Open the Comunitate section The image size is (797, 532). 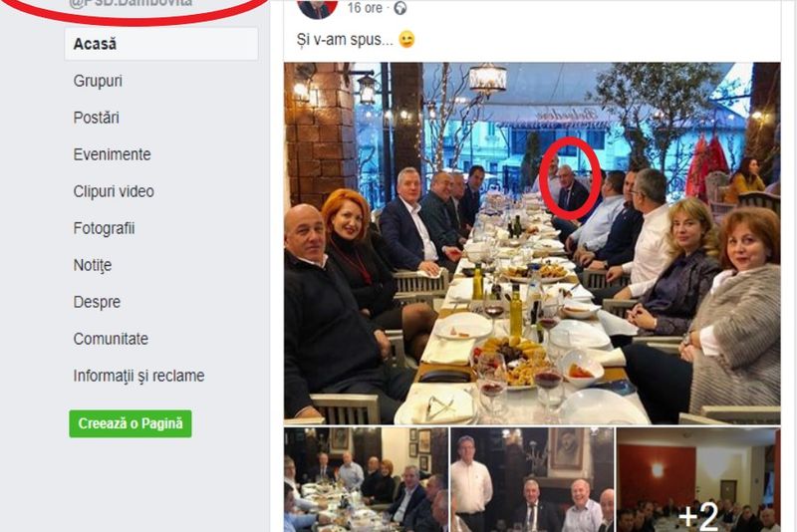111,339
